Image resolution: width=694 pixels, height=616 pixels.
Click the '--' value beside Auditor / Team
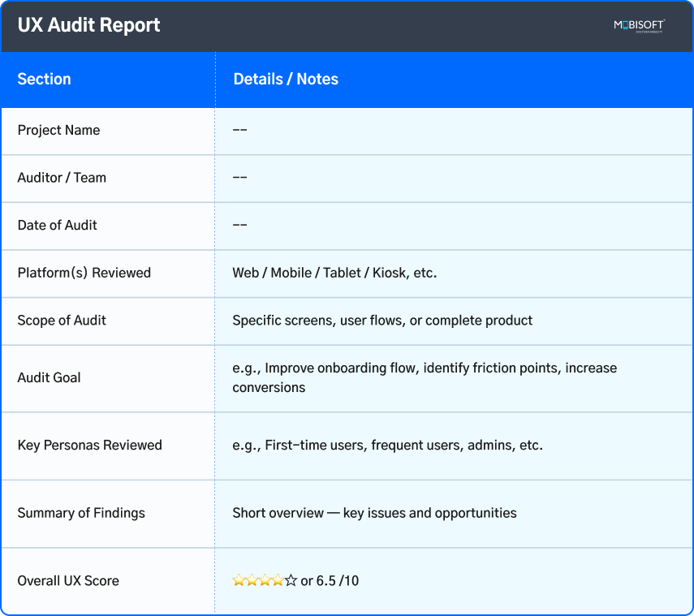click(240, 178)
